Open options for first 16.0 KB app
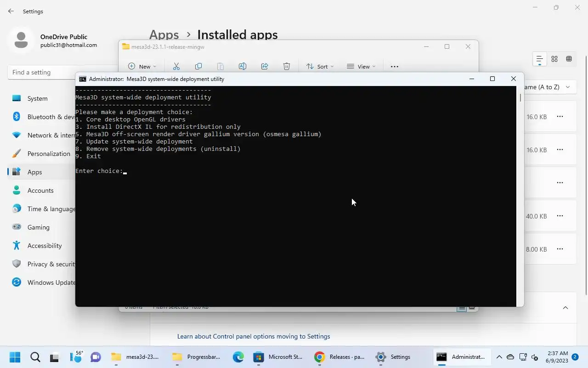Image resolution: width=588 pixels, height=368 pixels. coord(560,117)
